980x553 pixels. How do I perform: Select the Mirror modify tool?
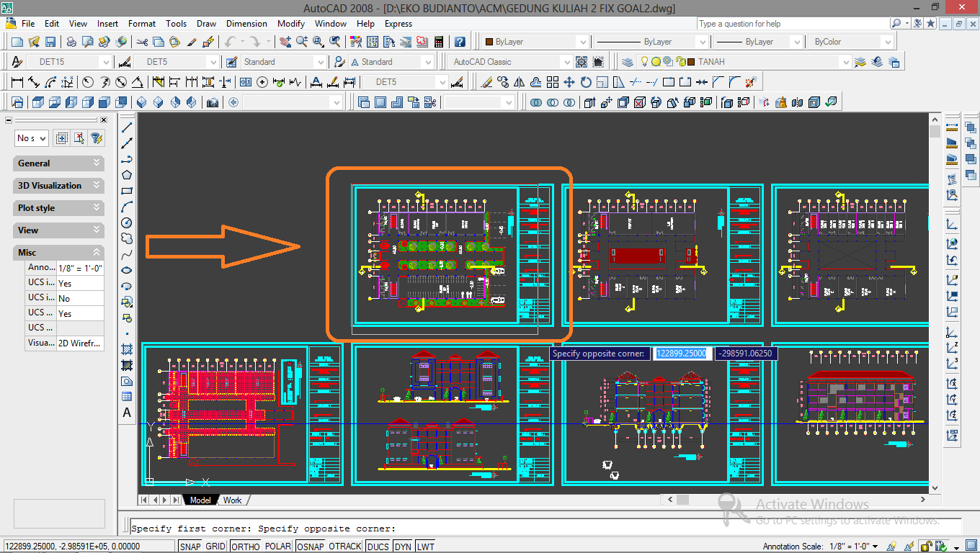(520, 82)
